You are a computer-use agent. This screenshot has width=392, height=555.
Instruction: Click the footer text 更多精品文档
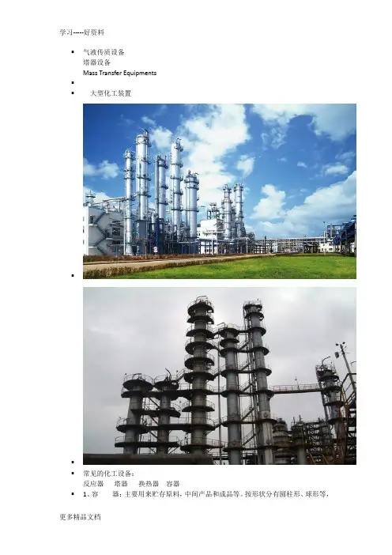(x=81, y=517)
